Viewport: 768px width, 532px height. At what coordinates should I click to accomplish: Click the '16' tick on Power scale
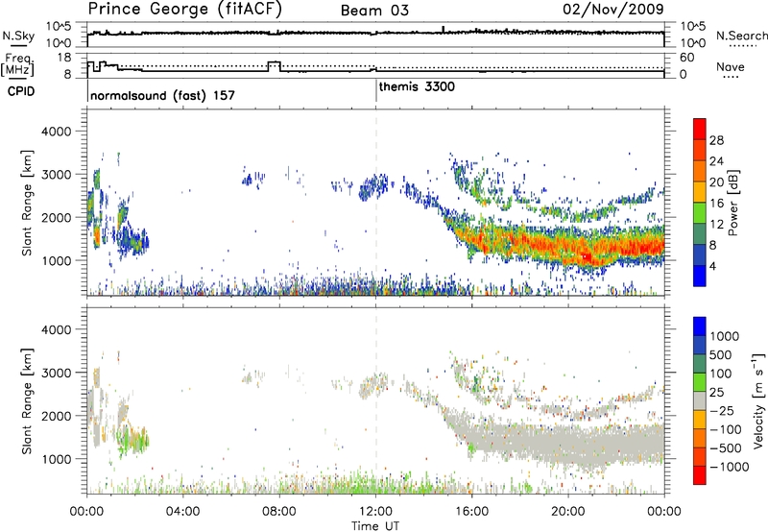click(716, 204)
